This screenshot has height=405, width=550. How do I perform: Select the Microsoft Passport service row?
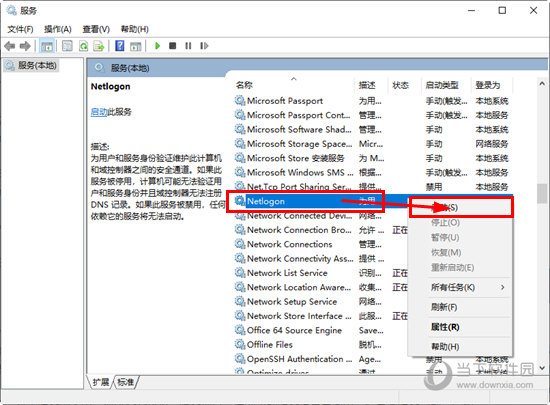click(373, 101)
